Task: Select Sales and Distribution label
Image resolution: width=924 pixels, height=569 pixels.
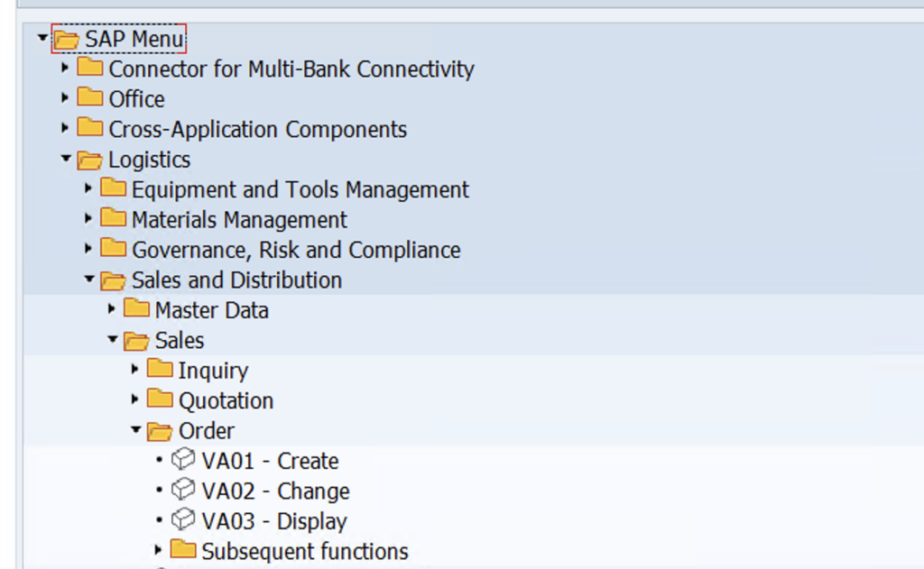Action: tap(236, 280)
